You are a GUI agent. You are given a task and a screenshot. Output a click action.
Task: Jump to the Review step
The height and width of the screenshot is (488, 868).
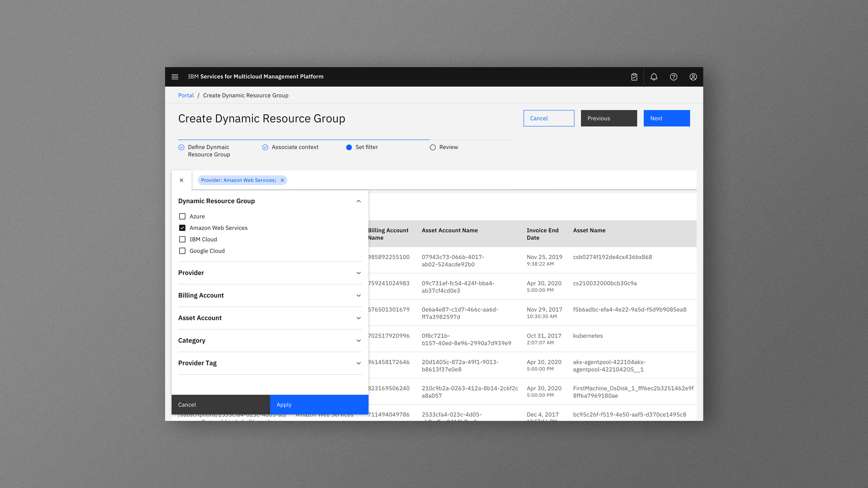[444, 147]
